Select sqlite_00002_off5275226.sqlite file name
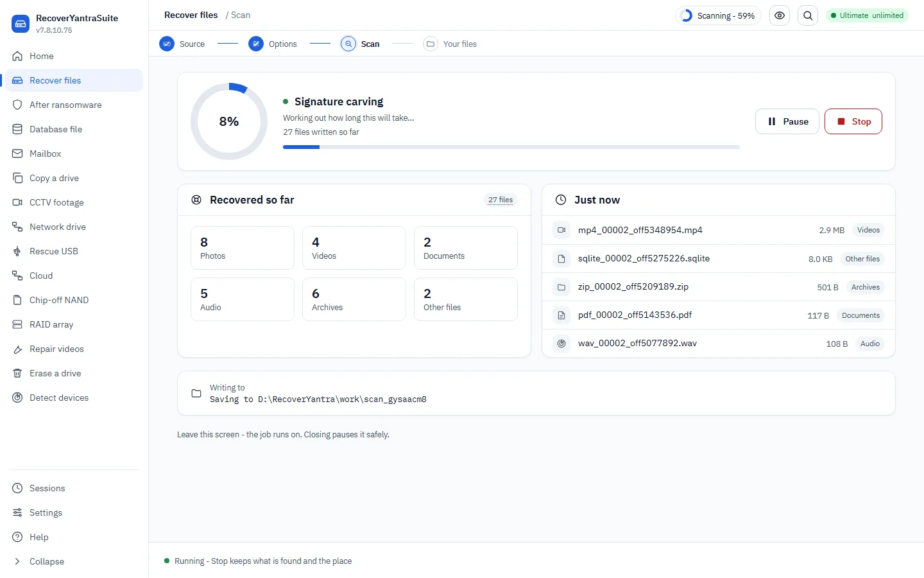924x578 pixels. [x=644, y=258]
